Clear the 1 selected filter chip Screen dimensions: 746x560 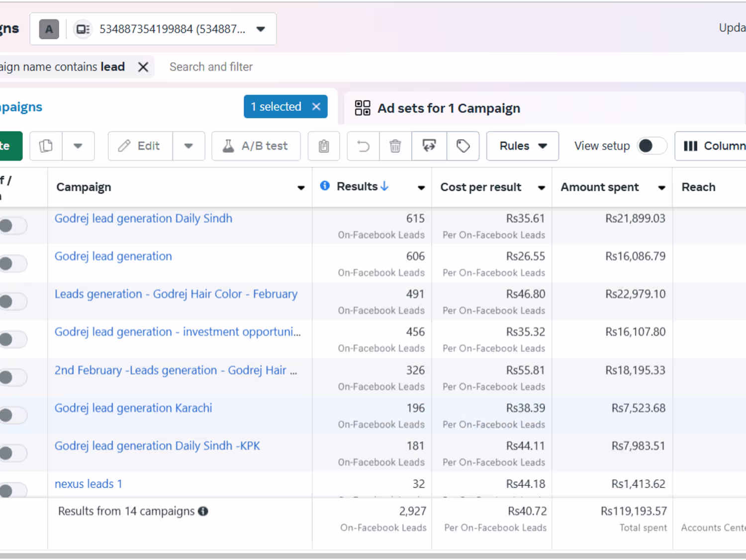pyautogui.click(x=316, y=107)
